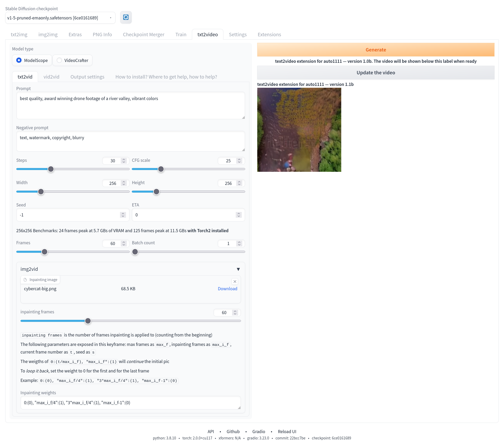Download the cybercat-big.png inpainting image
This screenshot has width=504, height=446.
tap(228, 289)
